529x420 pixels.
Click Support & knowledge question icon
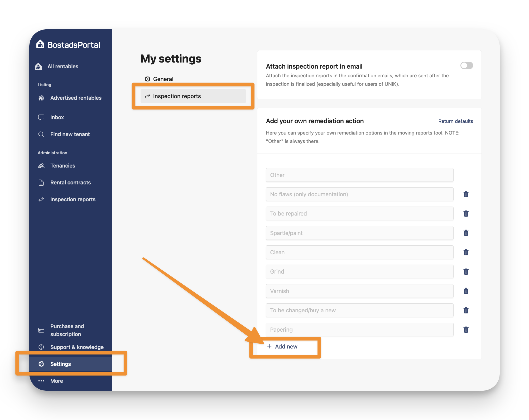[41, 347]
